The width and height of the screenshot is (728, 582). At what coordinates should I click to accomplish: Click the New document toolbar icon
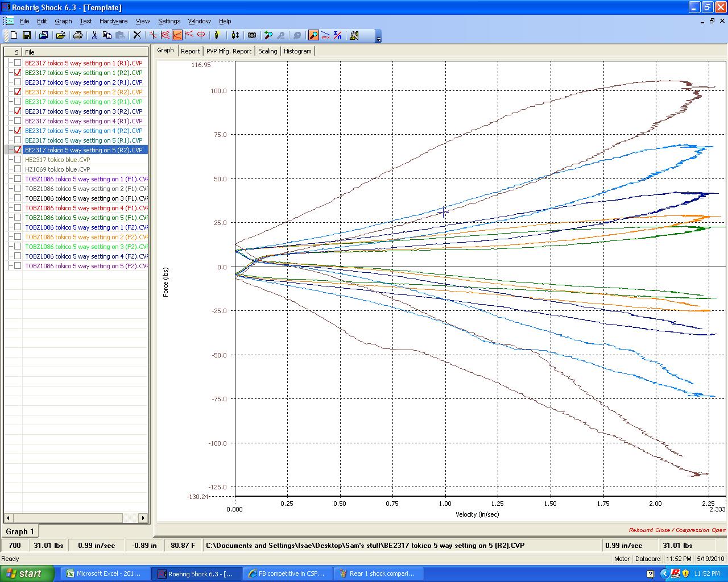pos(14,35)
